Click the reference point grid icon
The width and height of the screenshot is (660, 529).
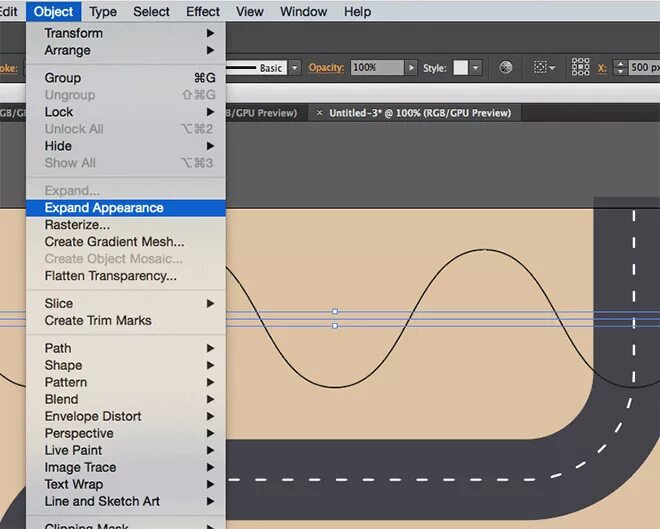(x=580, y=67)
